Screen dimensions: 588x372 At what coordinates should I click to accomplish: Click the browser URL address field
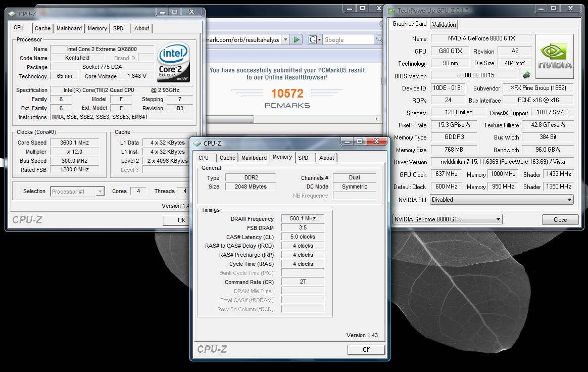point(243,39)
